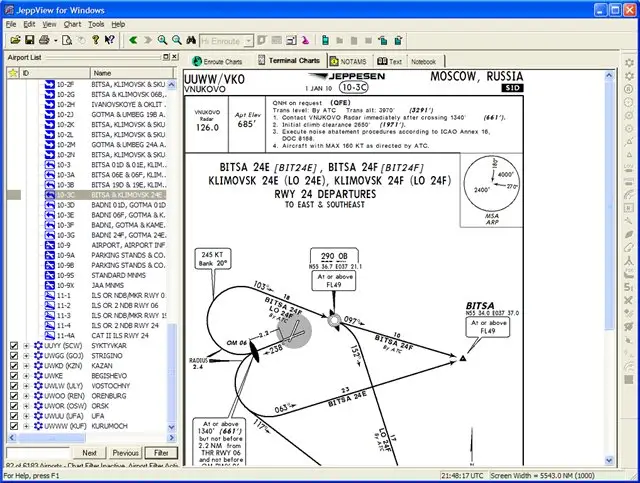The width and height of the screenshot is (640, 483).
Task: Click the pink flask toolbar icon
Action: click(x=305, y=40)
